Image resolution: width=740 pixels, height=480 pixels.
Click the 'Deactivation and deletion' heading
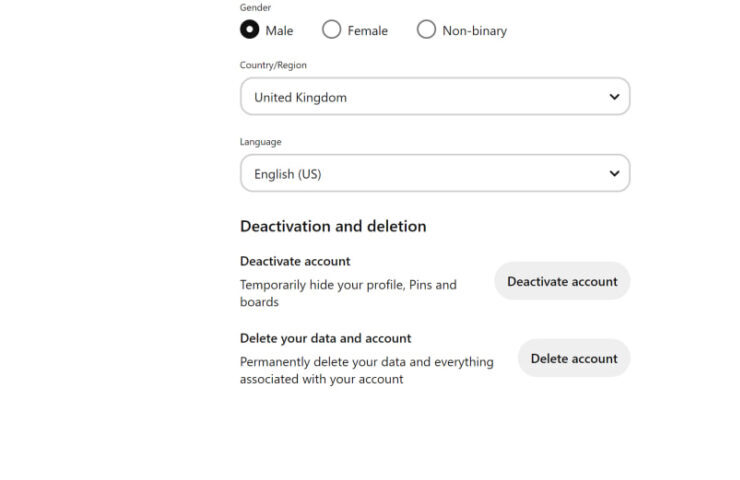coord(333,226)
